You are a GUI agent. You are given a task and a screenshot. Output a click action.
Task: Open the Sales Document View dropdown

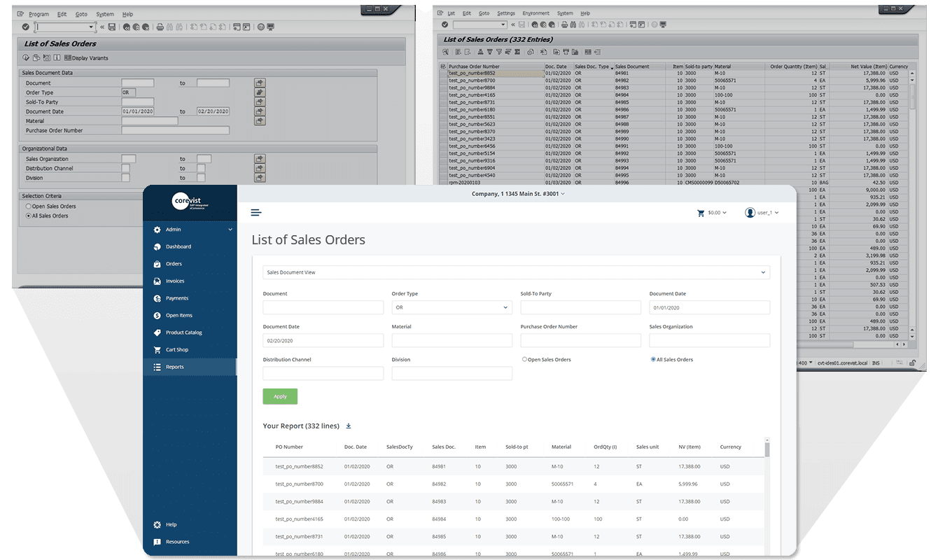tap(517, 272)
